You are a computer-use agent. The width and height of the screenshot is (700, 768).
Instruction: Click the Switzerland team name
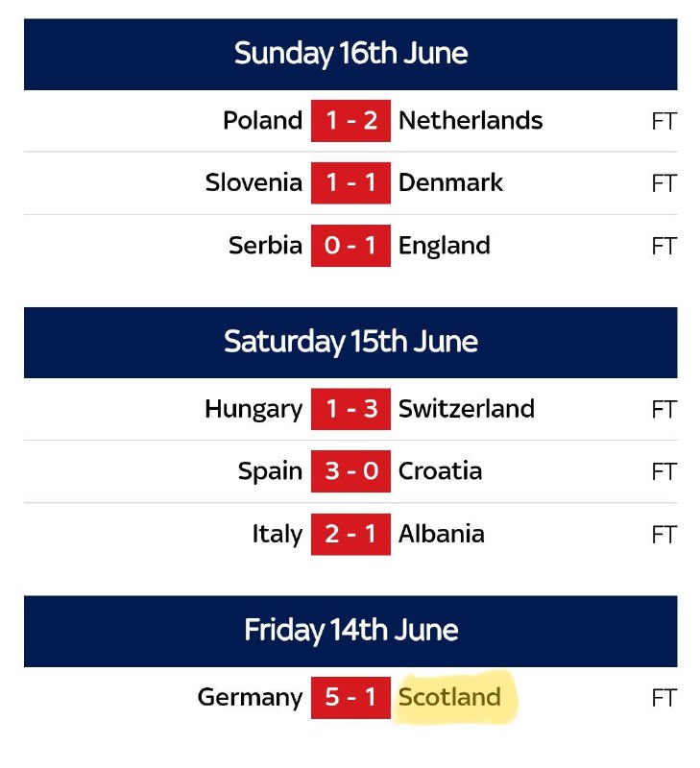467,409
